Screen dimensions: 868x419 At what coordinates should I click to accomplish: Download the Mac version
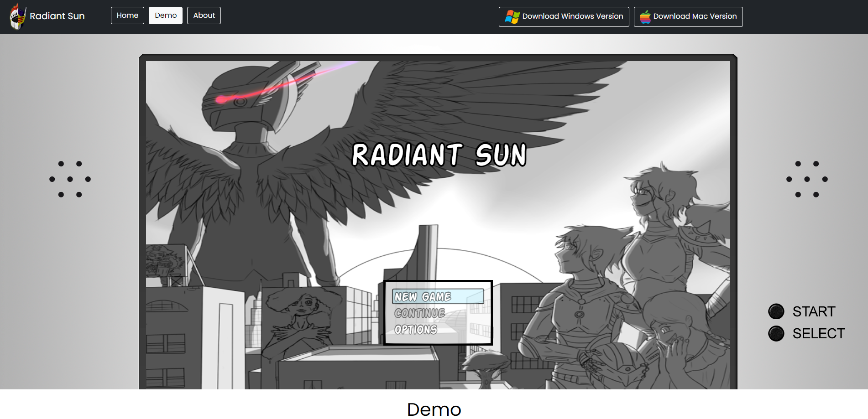click(688, 17)
